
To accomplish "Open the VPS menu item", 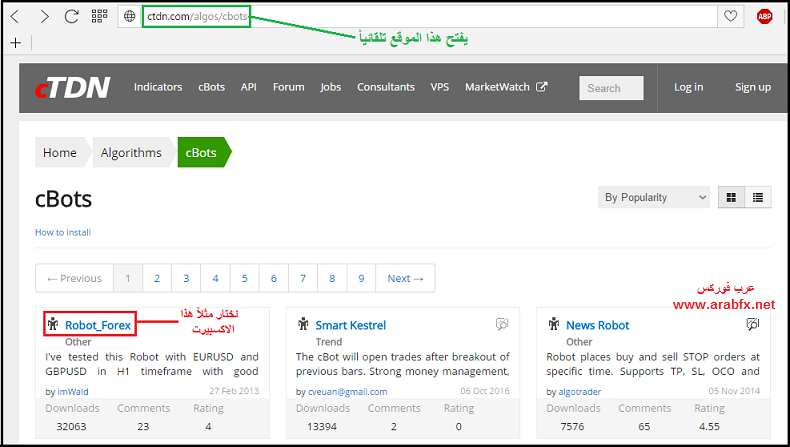I will (x=439, y=87).
